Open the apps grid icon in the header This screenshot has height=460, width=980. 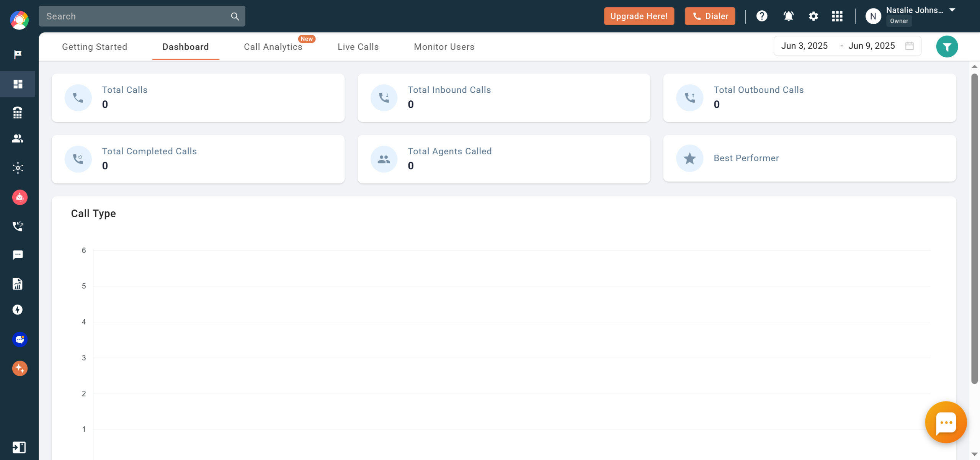pos(837,16)
